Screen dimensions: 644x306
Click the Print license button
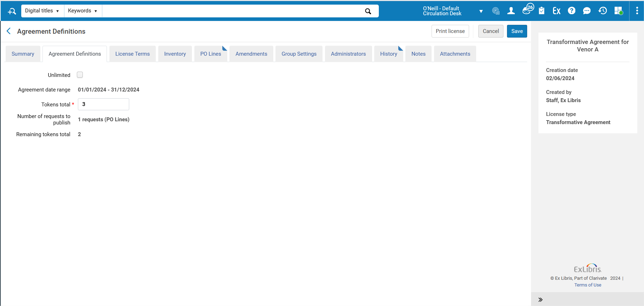450,31
